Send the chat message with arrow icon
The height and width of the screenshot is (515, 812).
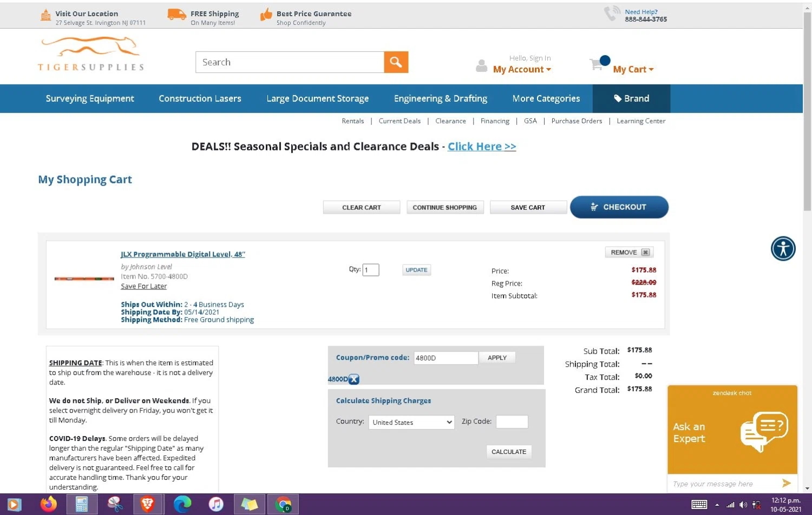tap(787, 483)
